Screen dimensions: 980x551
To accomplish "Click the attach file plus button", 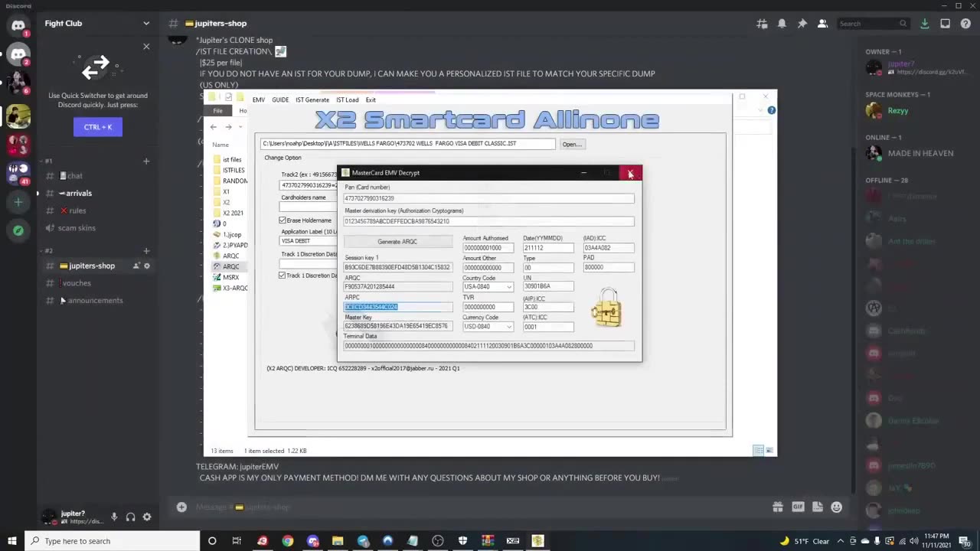I will coord(181,507).
